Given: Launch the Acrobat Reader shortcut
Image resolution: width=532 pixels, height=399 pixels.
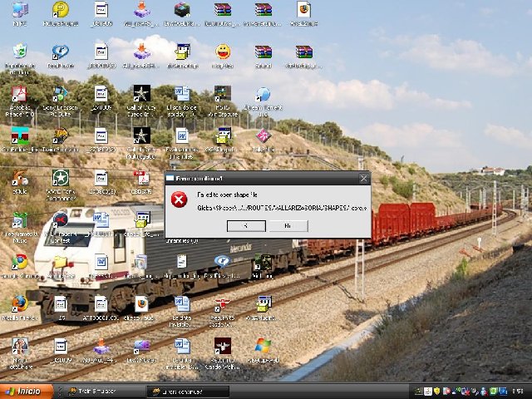Looking at the screenshot, I should click(x=19, y=95).
